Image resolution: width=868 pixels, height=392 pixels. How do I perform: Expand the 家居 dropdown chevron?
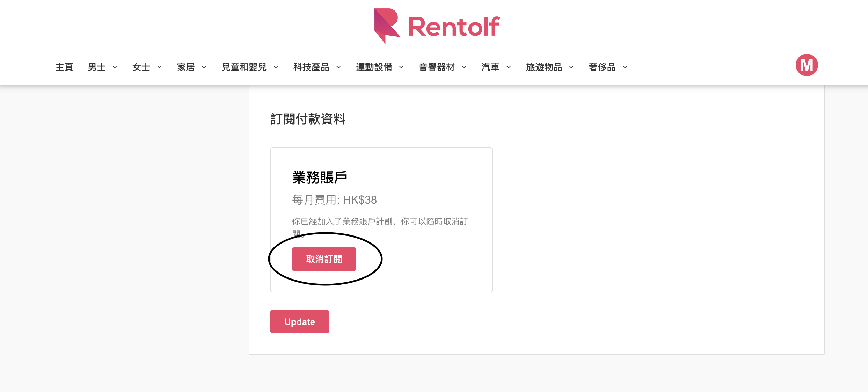(x=204, y=67)
